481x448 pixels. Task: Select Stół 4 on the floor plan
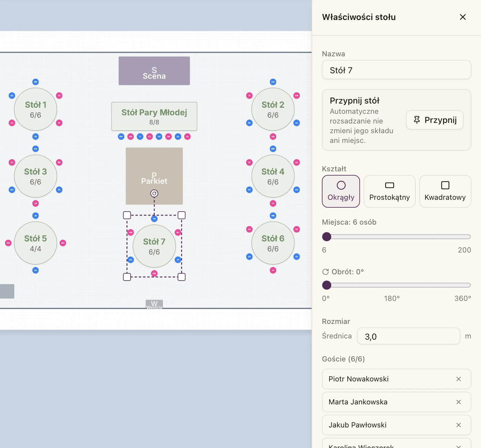[273, 176]
